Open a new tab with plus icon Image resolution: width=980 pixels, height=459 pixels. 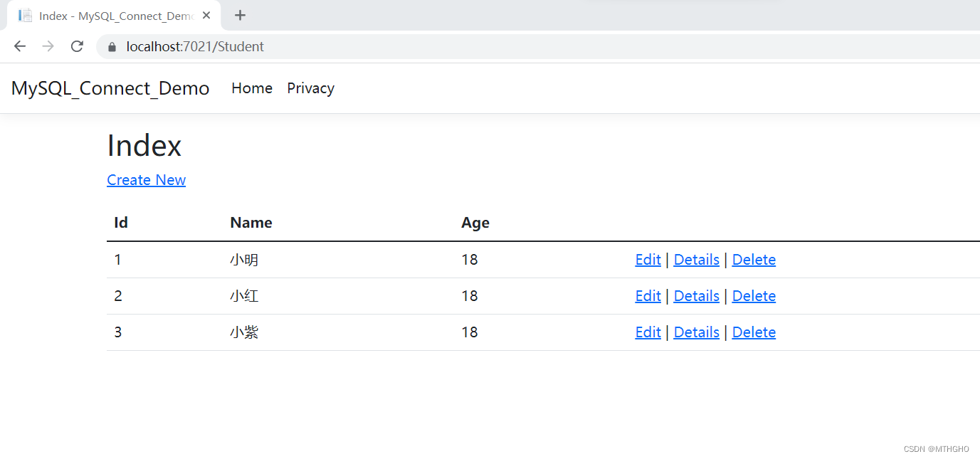click(240, 15)
